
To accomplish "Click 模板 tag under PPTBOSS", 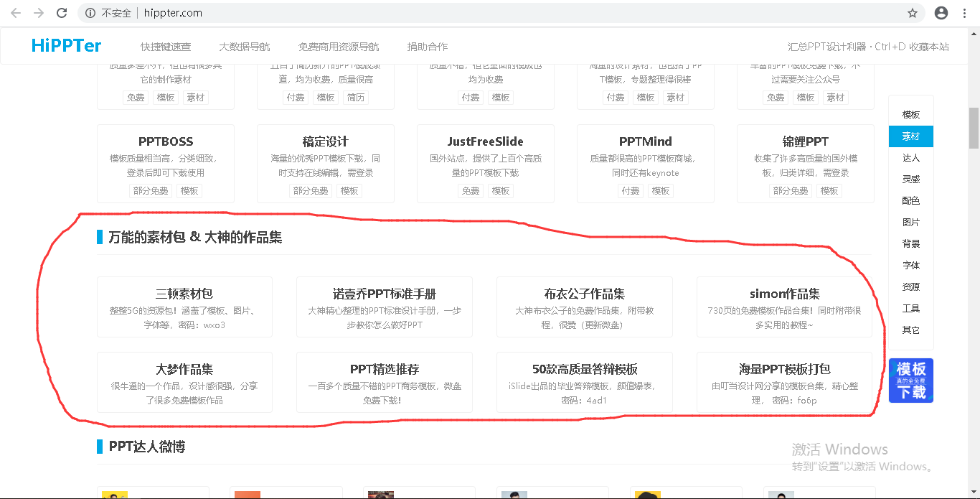I will [189, 191].
